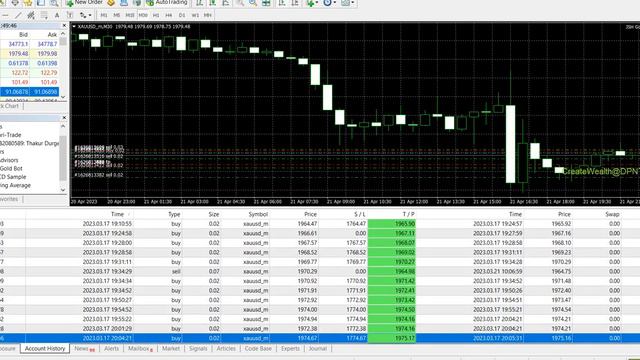640x360 pixels.
Task: Open the Signals tab
Action: pos(198,349)
